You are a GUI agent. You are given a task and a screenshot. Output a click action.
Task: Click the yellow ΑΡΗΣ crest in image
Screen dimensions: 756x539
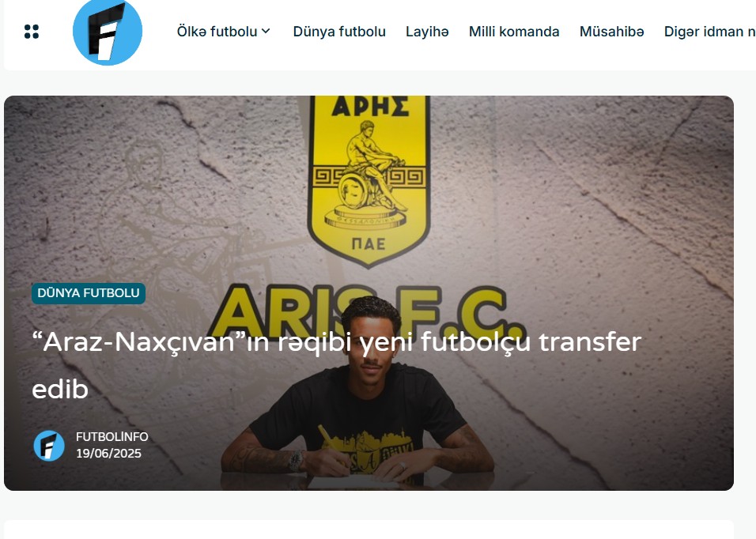[369, 180]
